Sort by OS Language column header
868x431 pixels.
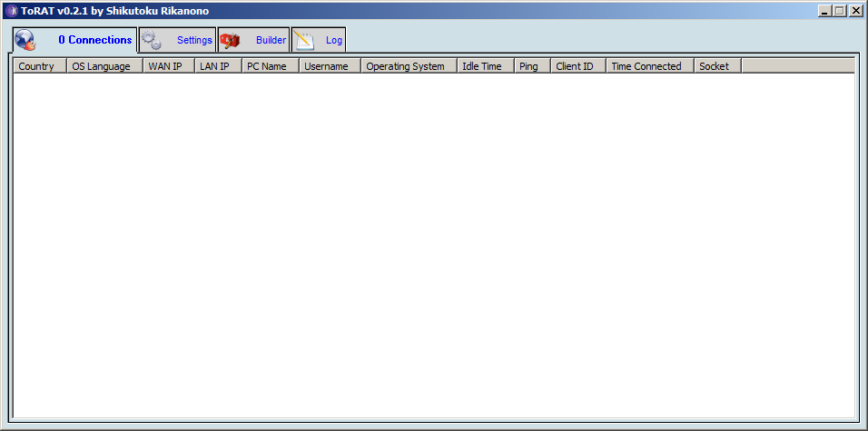coord(104,66)
